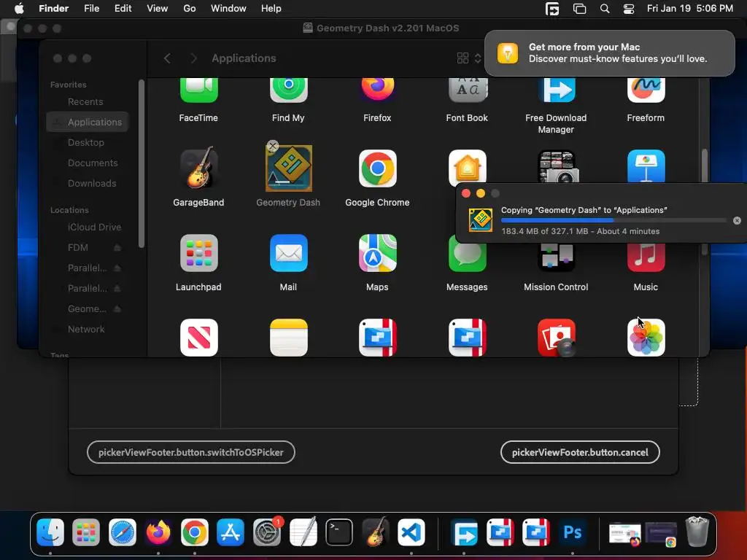Go back in Finder navigation
This screenshot has width=747, height=560.
click(167, 58)
